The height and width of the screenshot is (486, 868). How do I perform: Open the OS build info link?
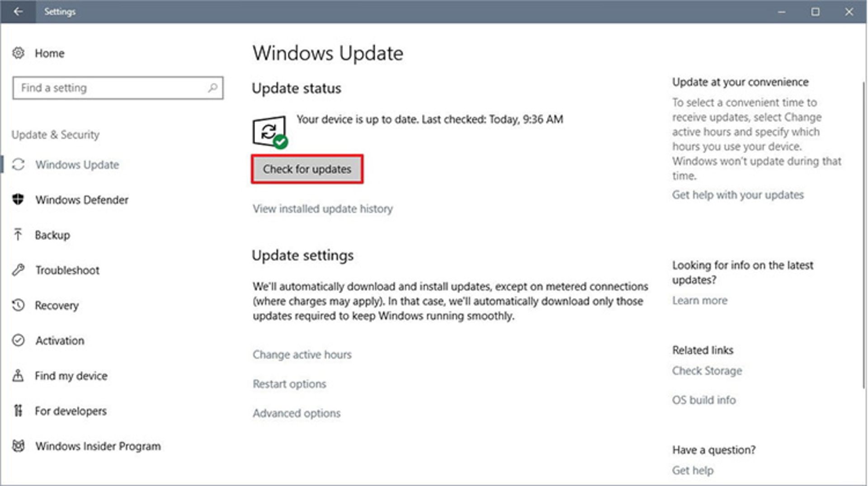click(704, 400)
